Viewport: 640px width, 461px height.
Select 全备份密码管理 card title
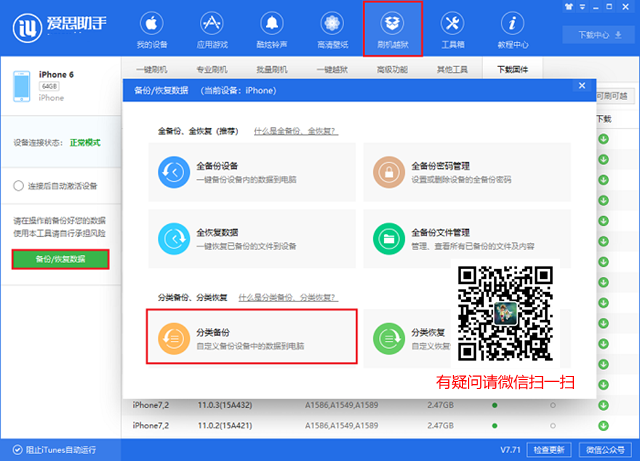(x=440, y=166)
